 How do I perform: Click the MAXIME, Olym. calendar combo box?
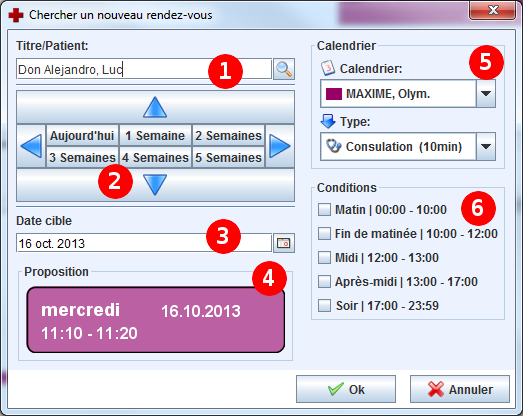(408, 94)
